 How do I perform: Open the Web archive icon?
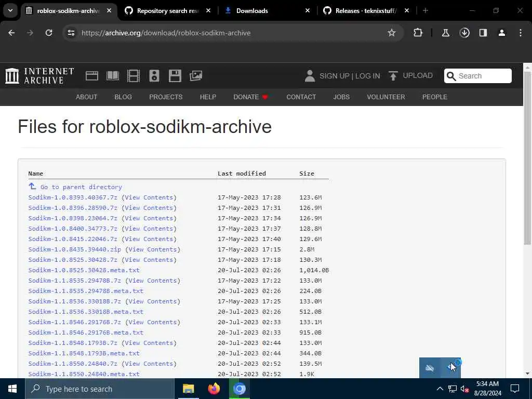pos(91,76)
